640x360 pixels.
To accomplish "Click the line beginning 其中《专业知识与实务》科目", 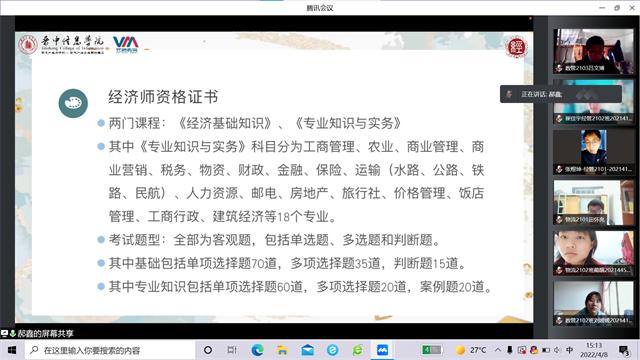I will pos(296,147).
